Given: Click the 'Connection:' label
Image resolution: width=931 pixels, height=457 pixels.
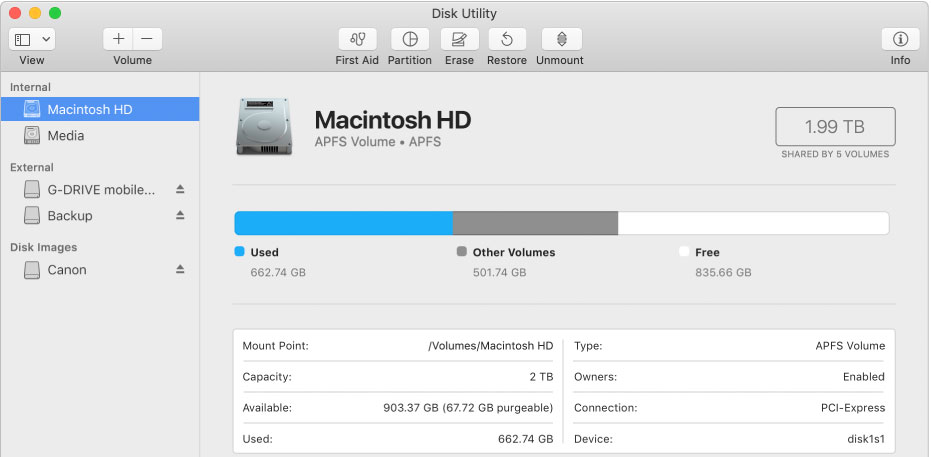Looking at the screenshot, I should [606, 408].
